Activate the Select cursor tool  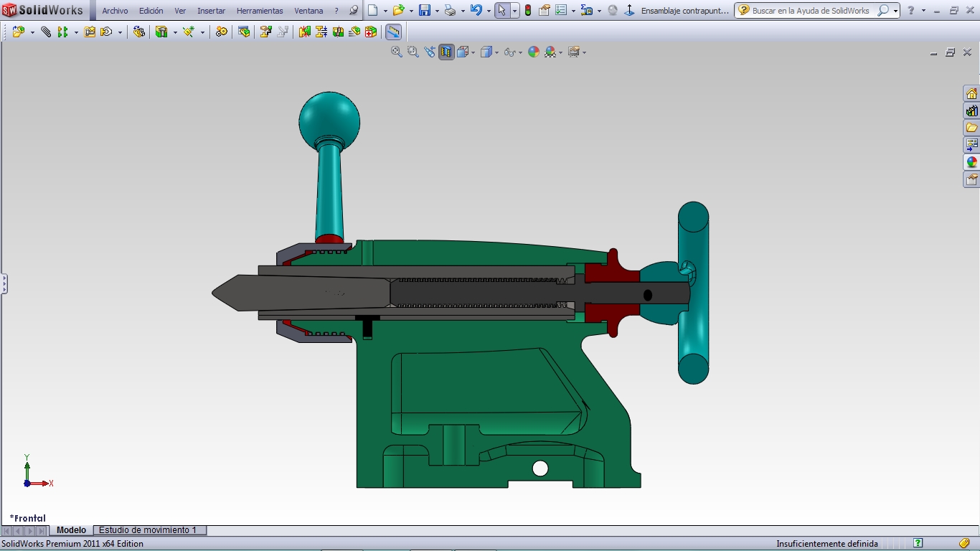click(502, 11)
